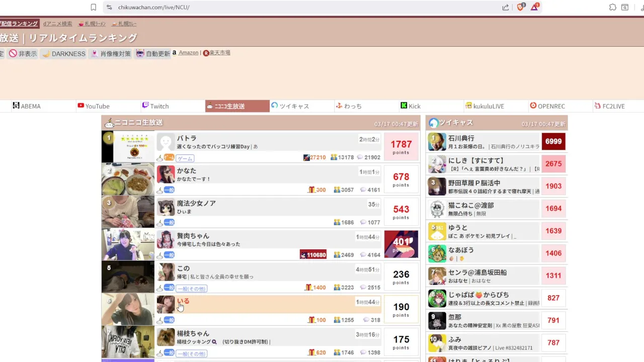Click 野田草履P avatar icon
Screen dimensions: 644x362
[x=437, y=187]
